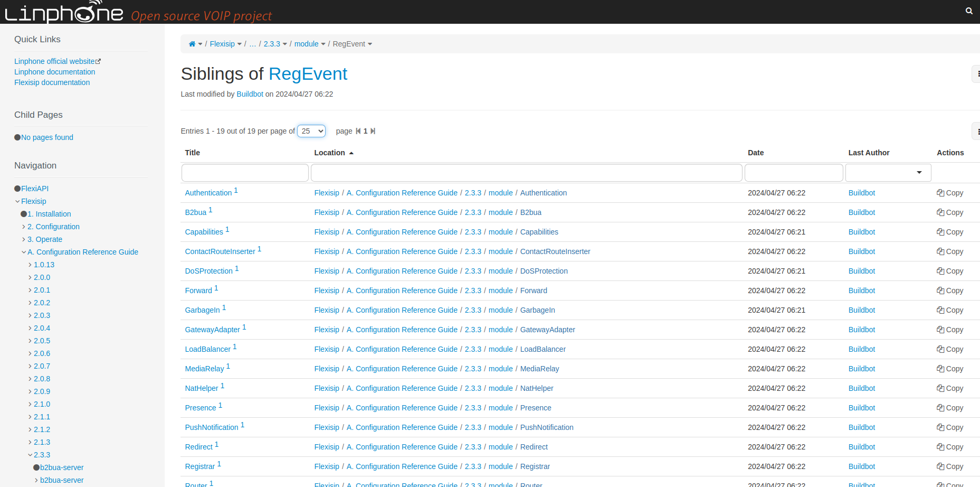Screen dimensions: 980x487
Task: Open Linphone documentation link
Action: click(x=55, y=72)
